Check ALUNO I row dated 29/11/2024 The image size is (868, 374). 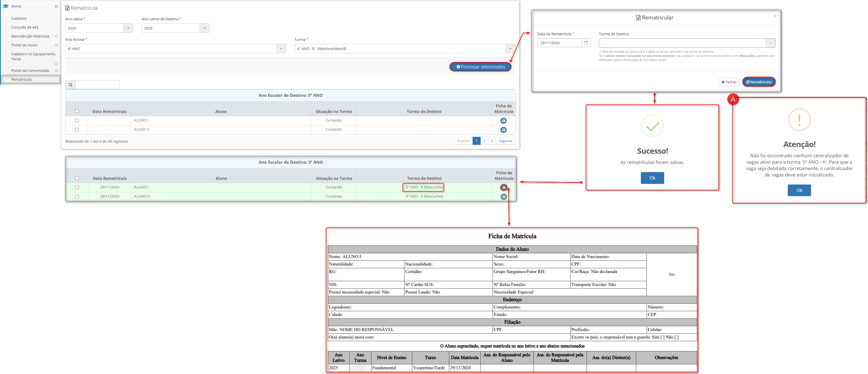[77, 188]
